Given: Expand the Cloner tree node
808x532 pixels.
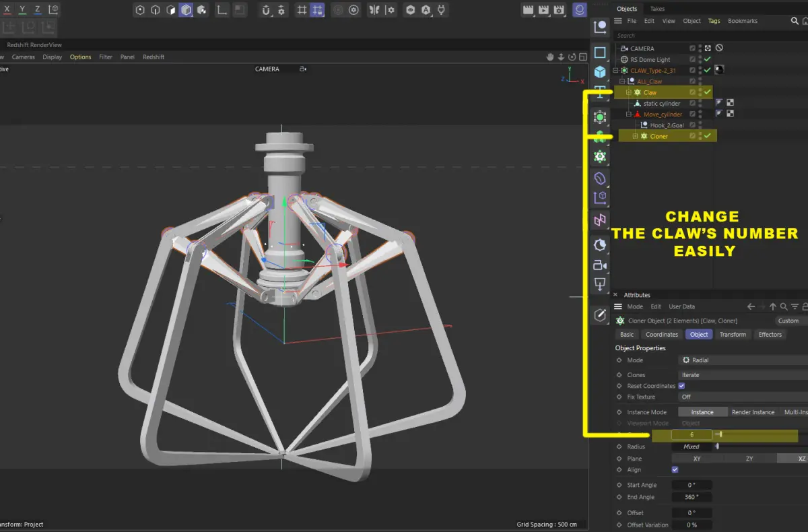Looking at the screenshot, I should 634,136.
